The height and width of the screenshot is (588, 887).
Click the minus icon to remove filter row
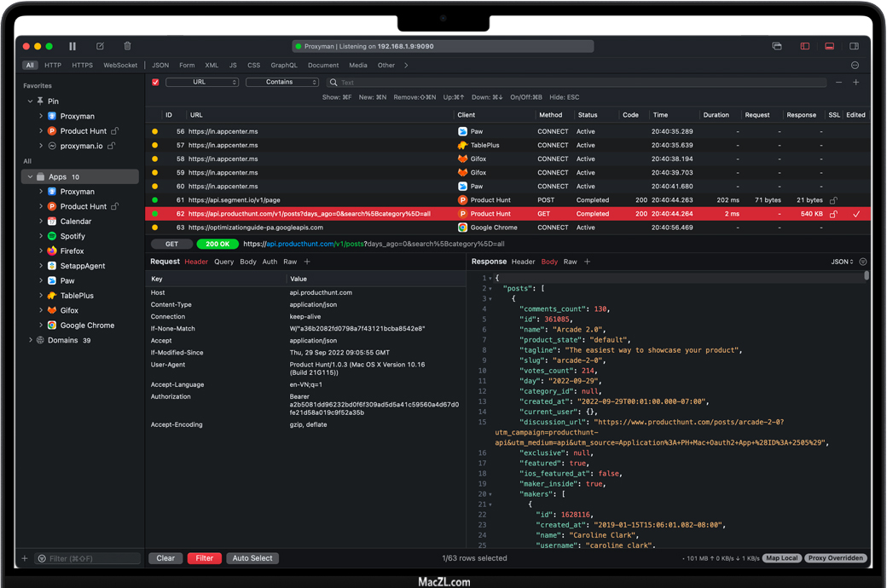(x=838, y=83)
